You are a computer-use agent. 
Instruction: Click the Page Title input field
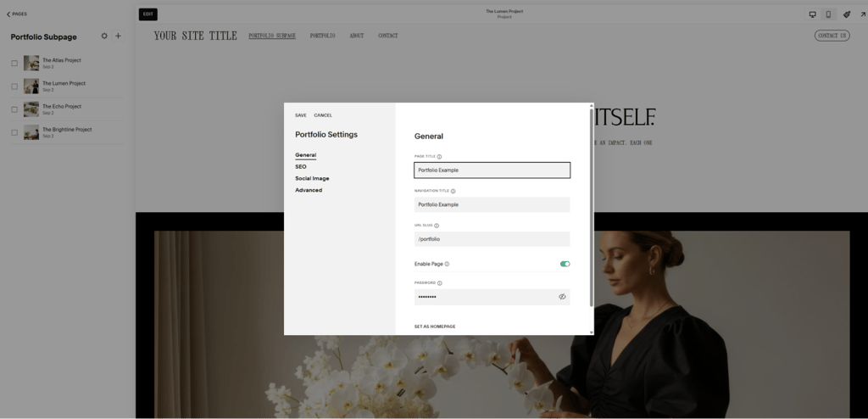(492, 170)
